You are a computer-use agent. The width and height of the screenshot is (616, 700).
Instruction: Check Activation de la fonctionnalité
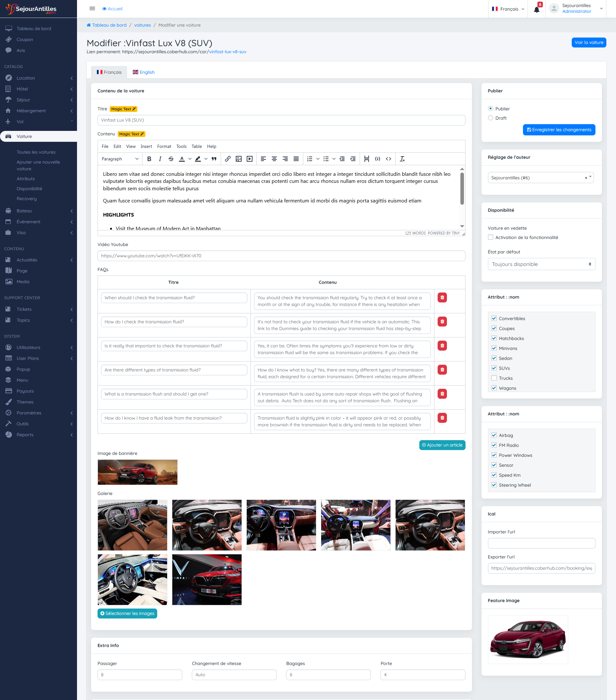point(491,237)
